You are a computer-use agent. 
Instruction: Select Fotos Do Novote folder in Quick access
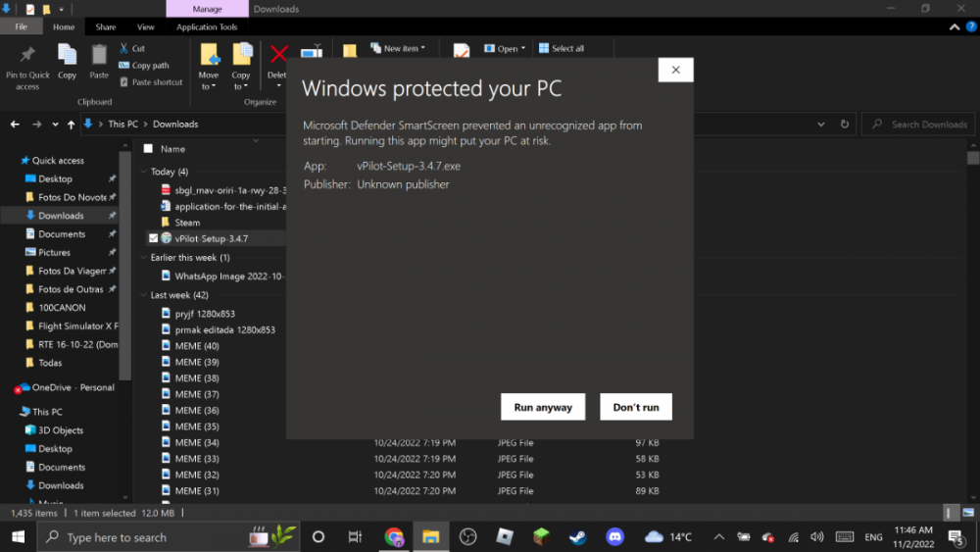72,197
